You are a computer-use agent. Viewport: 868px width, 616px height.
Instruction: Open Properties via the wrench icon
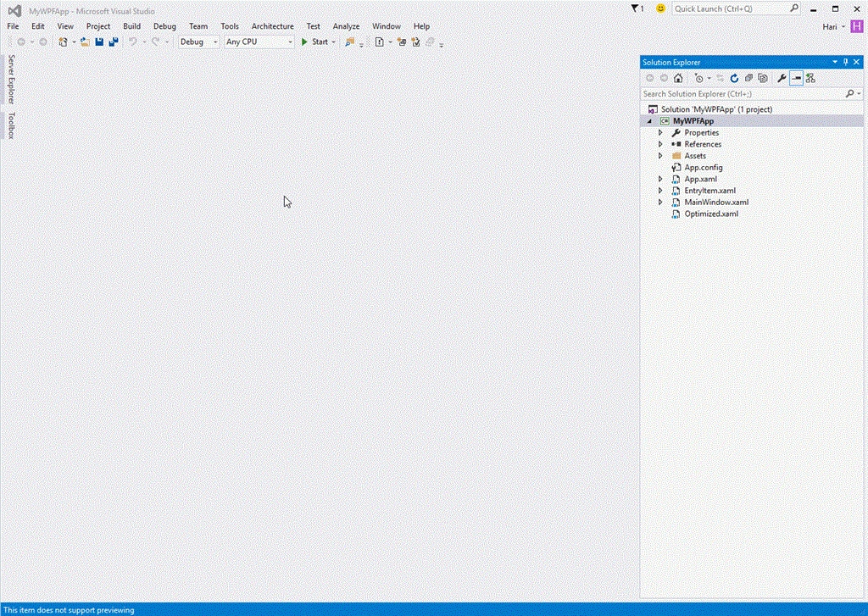pos(782,78)
